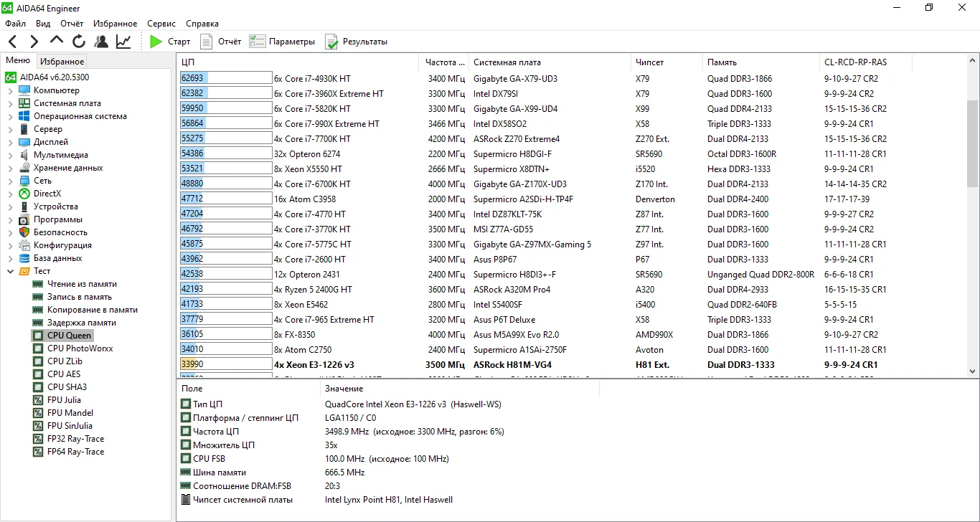Click the 62693 score bar for Core i7-4930K
This screenshot has height=522, width=980.
(226, 79)
